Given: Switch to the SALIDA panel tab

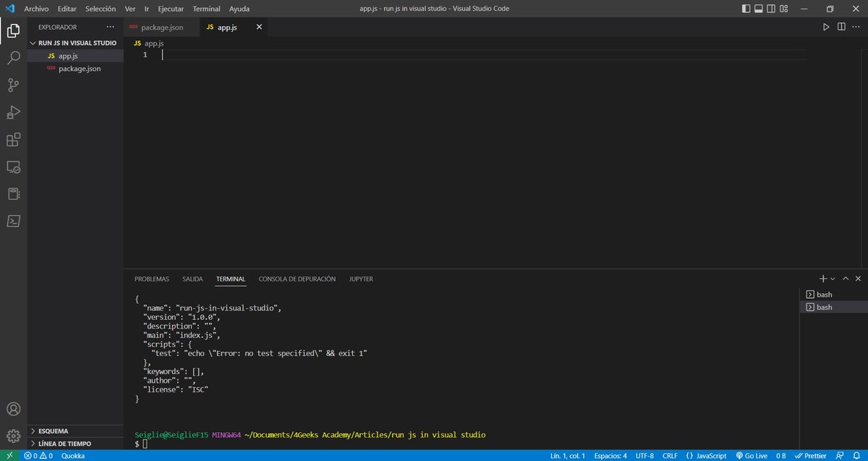Looking at the screenshot, I should (x=192, y=279).
